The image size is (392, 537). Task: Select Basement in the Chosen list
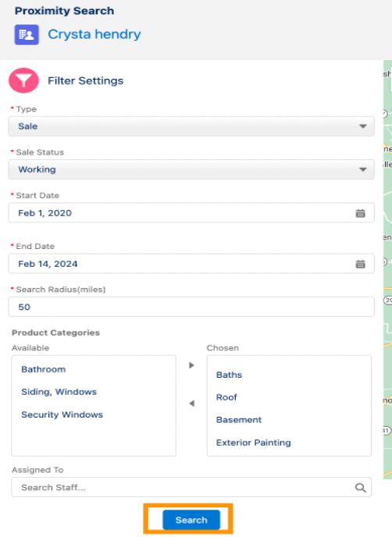pyautogui.click(x=239, y=420)
